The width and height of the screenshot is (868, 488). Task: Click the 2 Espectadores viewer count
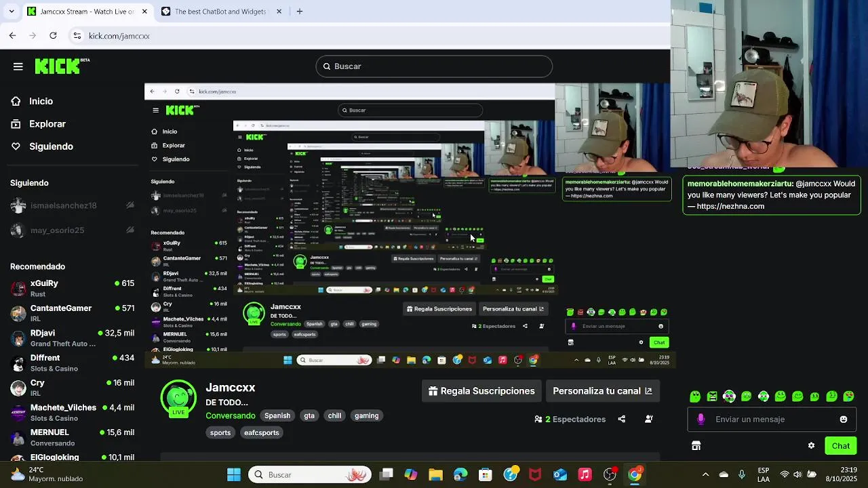pos(570,420)
